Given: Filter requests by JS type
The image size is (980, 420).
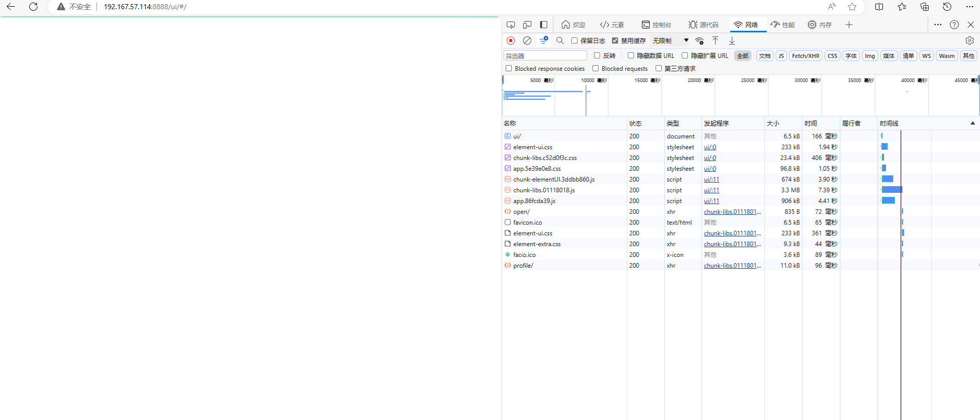Looking at the screenshot, I should pyautogui.click(x=781, y=56).
